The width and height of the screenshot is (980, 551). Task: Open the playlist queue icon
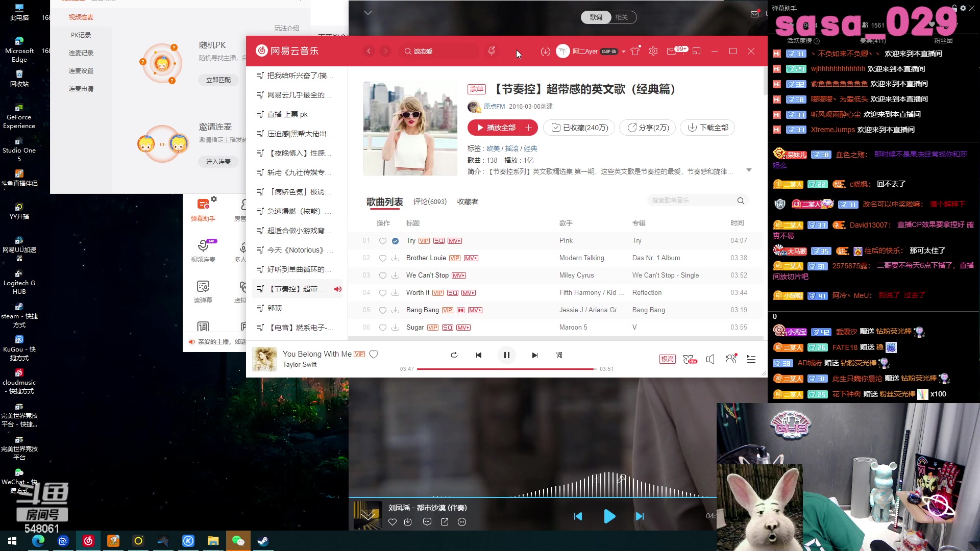point(751,359)
